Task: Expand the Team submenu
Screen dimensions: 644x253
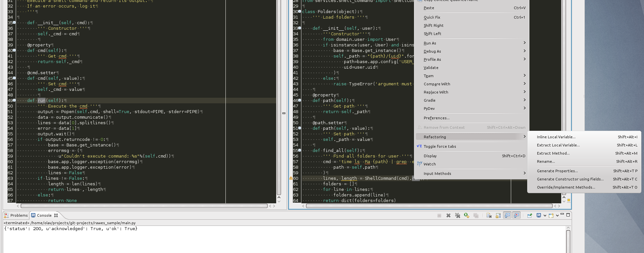Action: tap(472, 76)
